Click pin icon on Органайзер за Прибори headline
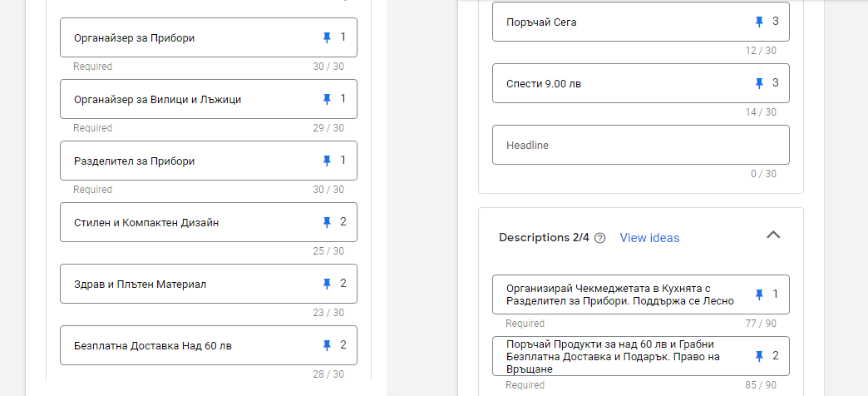868x396 pixels. (x=327, y=37)
